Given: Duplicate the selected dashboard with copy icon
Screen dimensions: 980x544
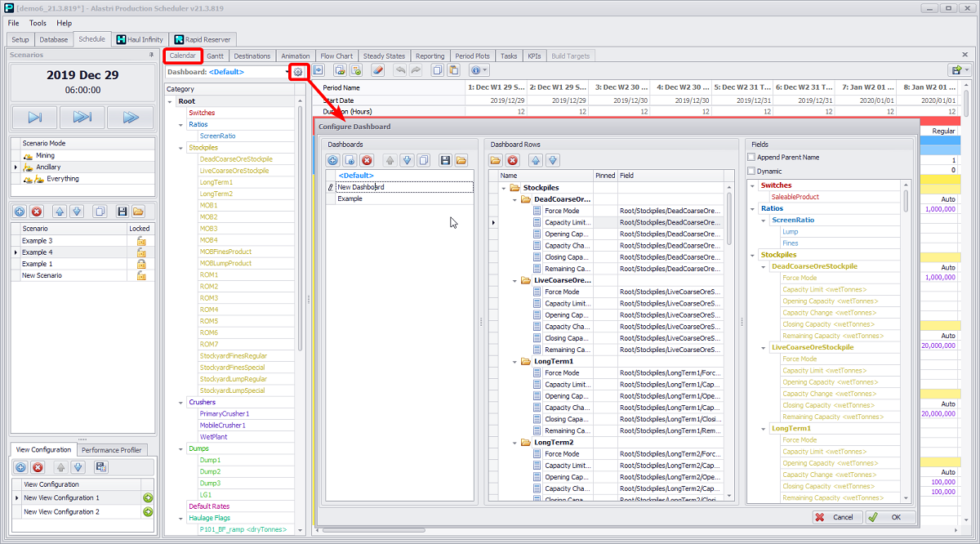Looking at the screenshot, I should point(423,161).
